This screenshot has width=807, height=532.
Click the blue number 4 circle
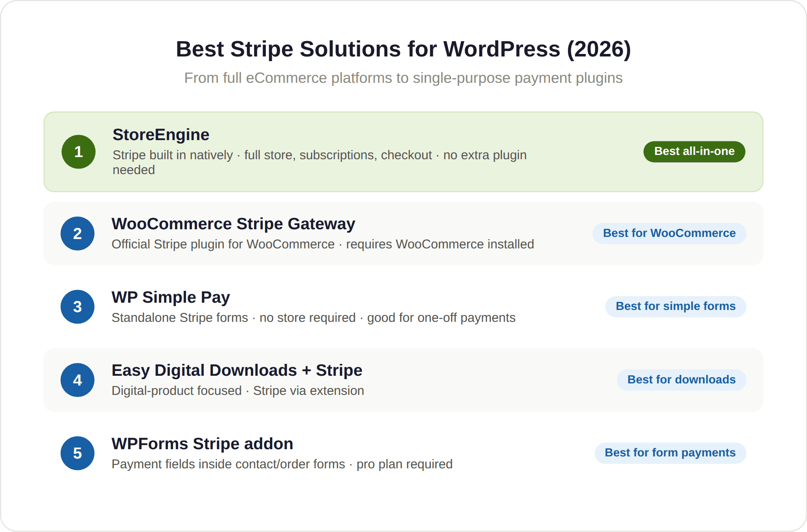77,380
